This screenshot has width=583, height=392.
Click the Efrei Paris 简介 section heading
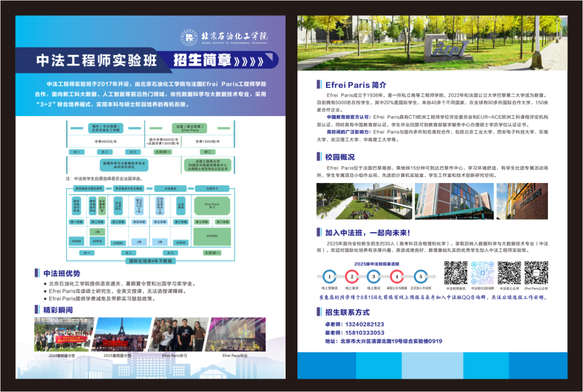click(x=356, y=85)
